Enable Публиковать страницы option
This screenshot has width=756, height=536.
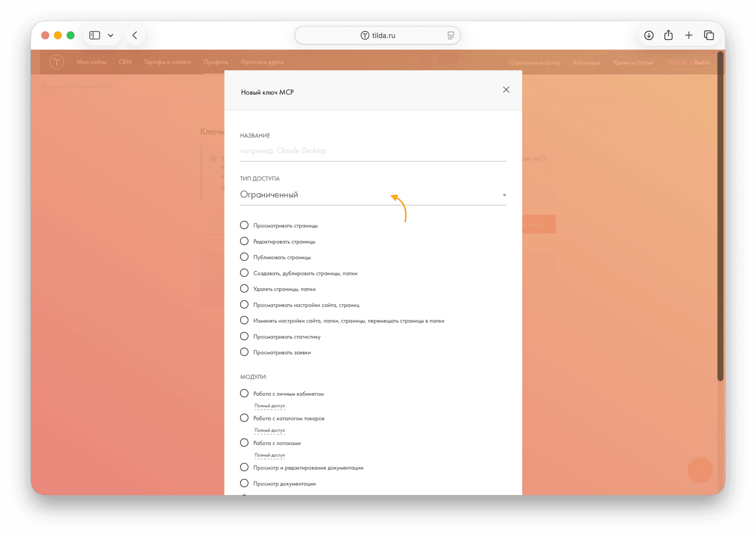click(x=244, y=257)
